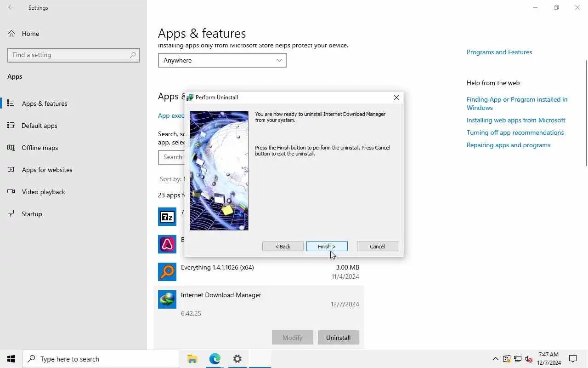Click the Apps & features sidebar icon
588x368 pixels.
(11, 103)
